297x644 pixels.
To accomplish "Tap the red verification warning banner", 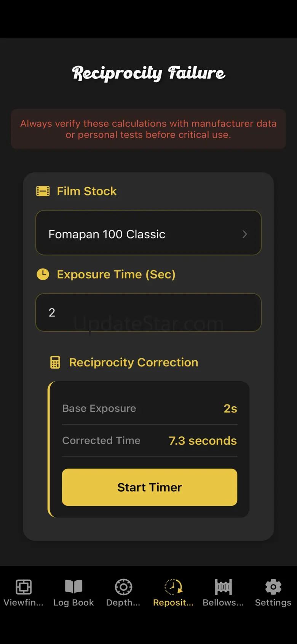I will coord(148,129).
